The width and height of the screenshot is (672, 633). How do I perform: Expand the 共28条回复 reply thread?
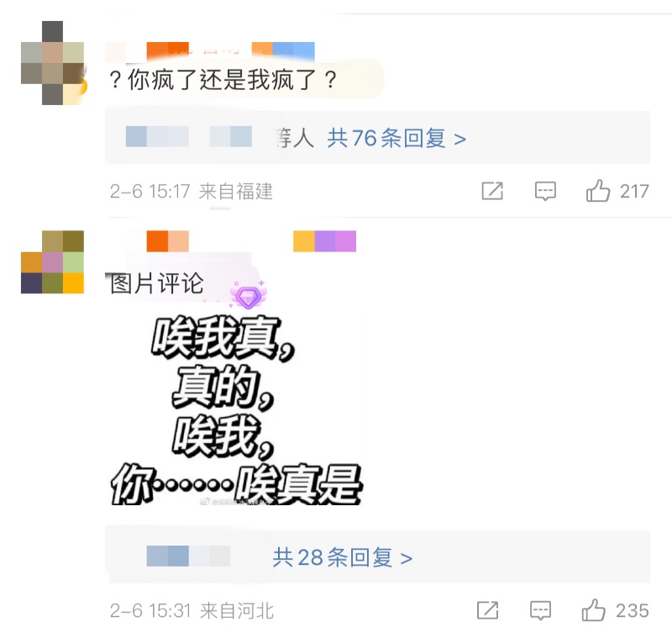(x=343, y=557)
